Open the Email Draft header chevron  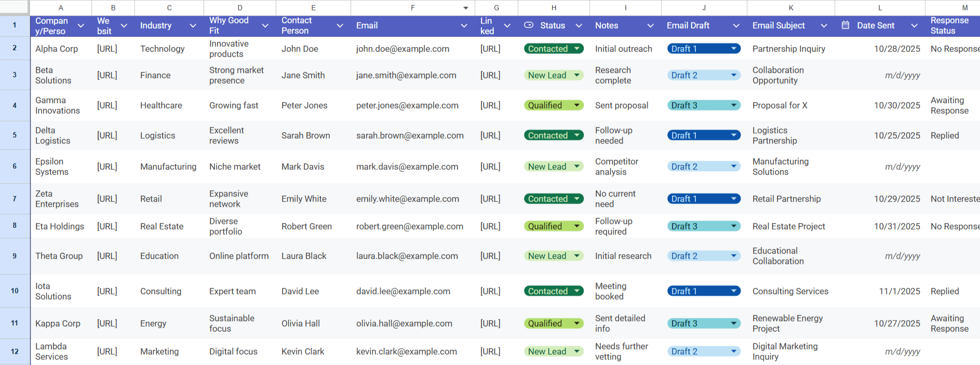tap(736, 25)
